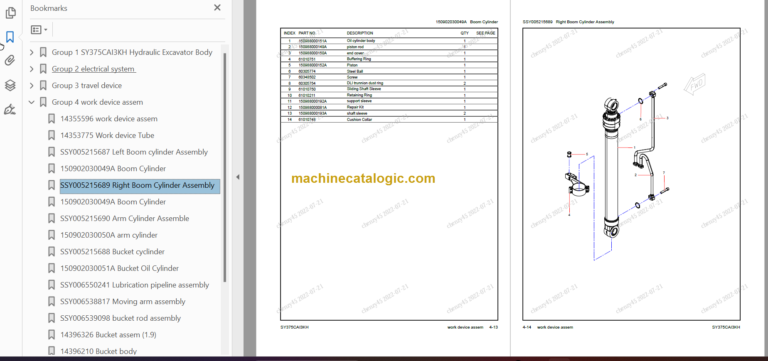Image resolution: width=768 pixels, height=361 pixels.
Task: Collapse Group 4 work device assem
Action: point(32,102)
